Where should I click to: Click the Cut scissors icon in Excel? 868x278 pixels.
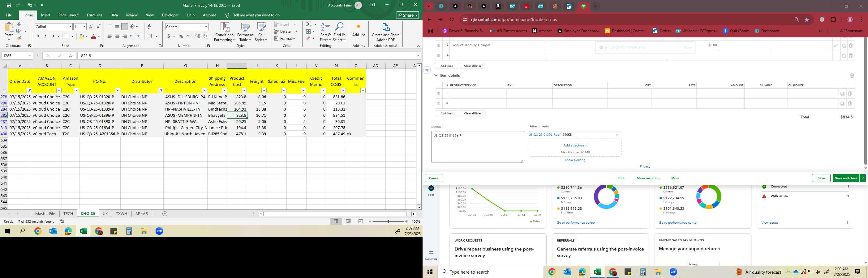19,24
